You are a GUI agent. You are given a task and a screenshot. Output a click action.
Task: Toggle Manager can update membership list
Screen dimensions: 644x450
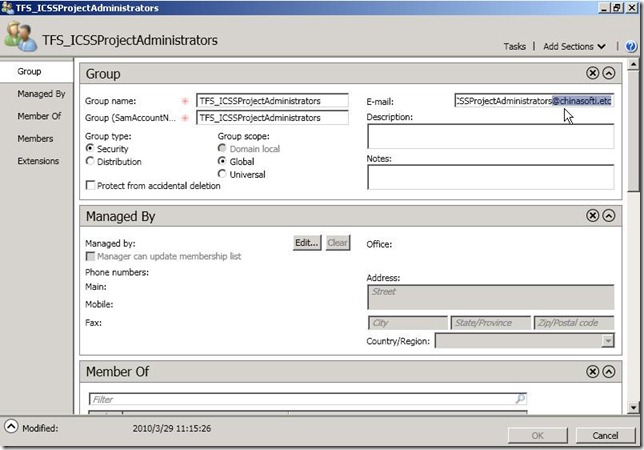coord(90,256)
